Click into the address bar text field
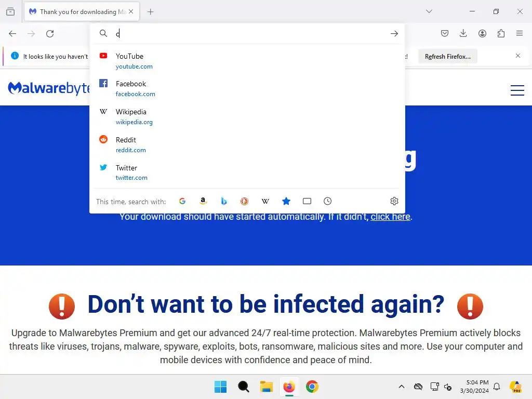The image size is (532, 399). [251, 34]
